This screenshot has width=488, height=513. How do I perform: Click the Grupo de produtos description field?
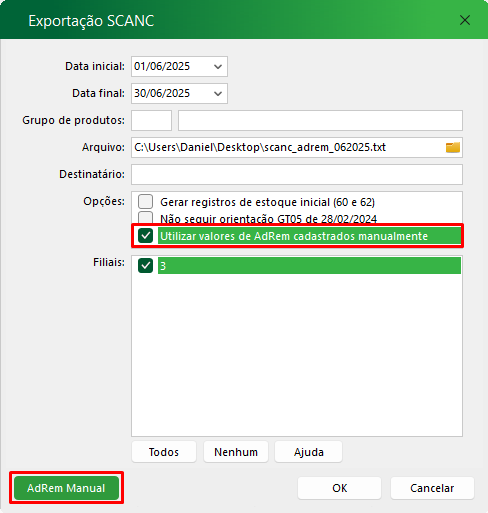(320, 120)
